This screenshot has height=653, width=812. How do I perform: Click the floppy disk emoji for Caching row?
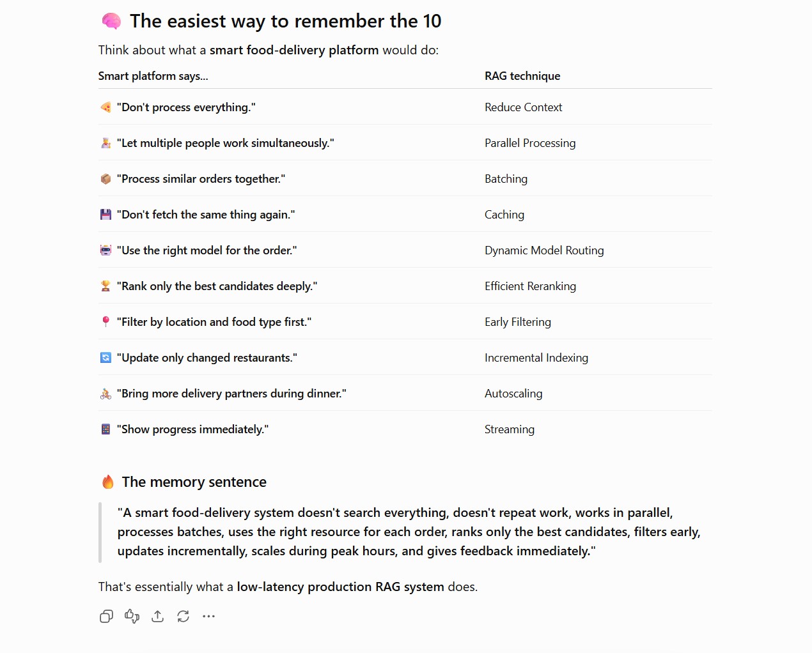tap(106, 215)
